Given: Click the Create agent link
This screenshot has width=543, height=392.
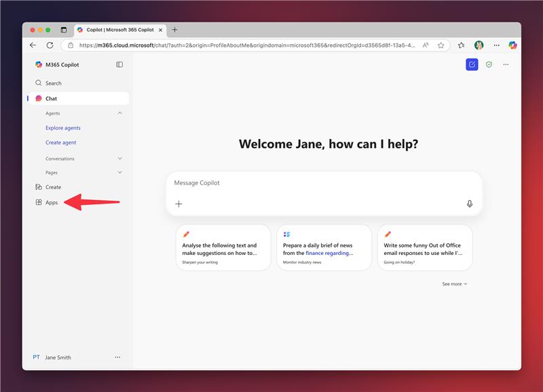Looking at the screenshot, I should pos(60,142).
